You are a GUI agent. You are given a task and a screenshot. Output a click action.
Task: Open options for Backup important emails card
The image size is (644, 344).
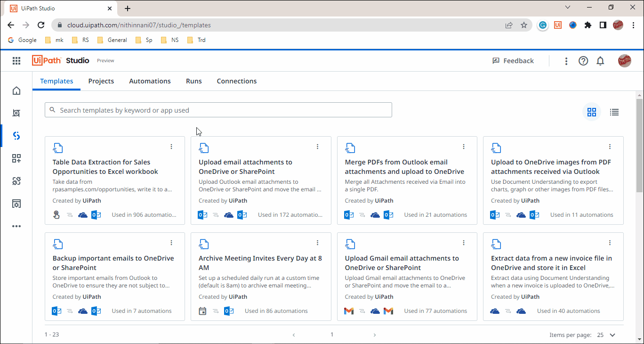171,243
